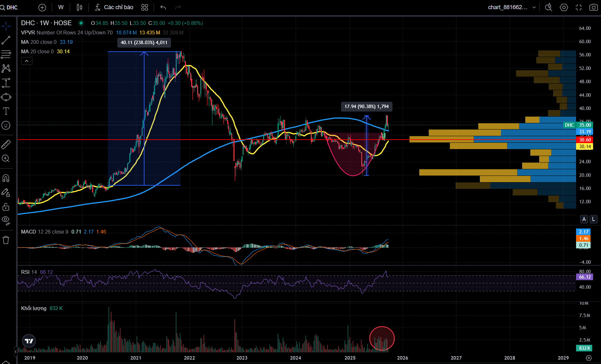Delete all drawings with the trash icon
The height and width of the screenshot is (364, 601).
coord(6,240)
